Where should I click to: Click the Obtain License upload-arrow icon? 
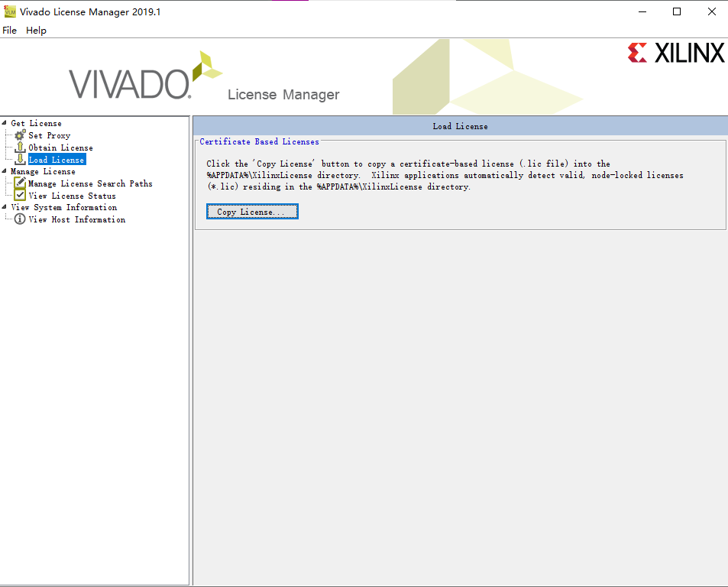coord(20,148)
